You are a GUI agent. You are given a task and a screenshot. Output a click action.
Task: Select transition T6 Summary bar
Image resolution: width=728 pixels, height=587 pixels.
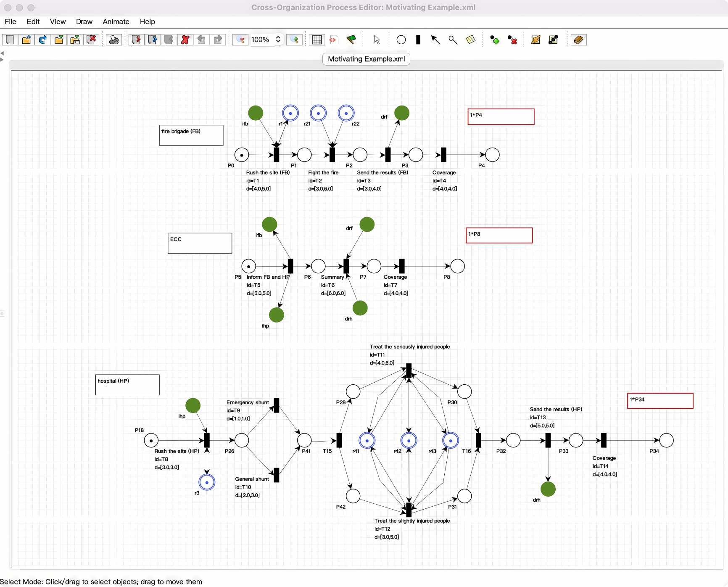tap(346, 266)
